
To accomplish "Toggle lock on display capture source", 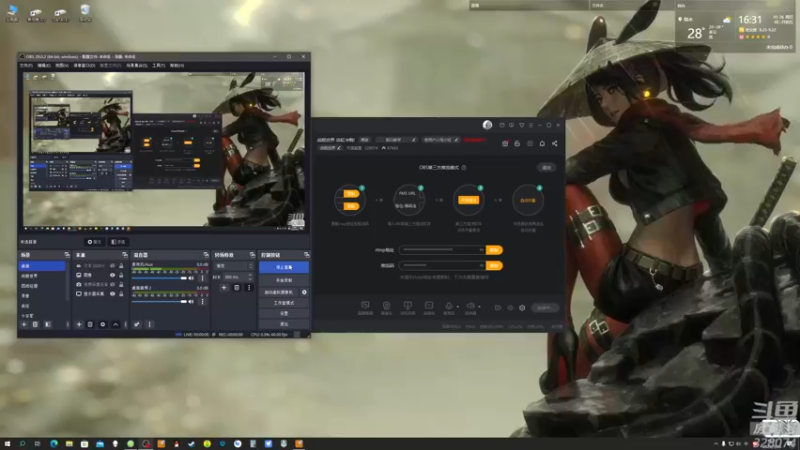I will 121,294.
